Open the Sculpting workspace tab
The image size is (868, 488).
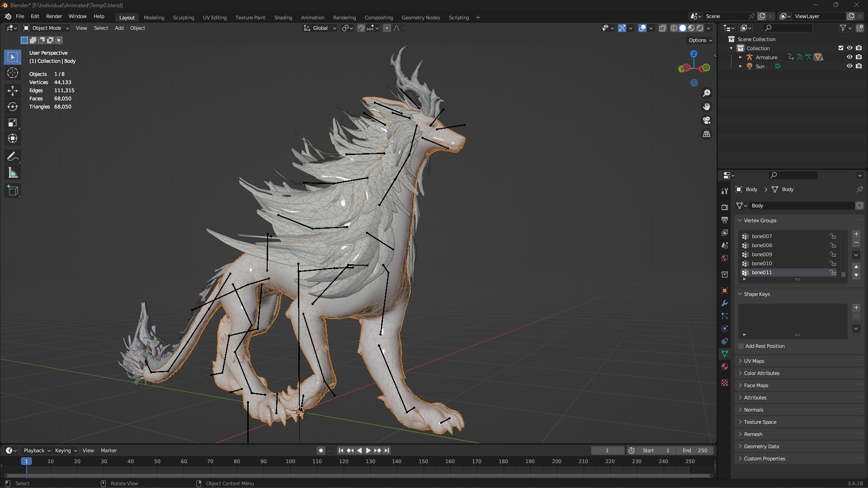(183, 18)
